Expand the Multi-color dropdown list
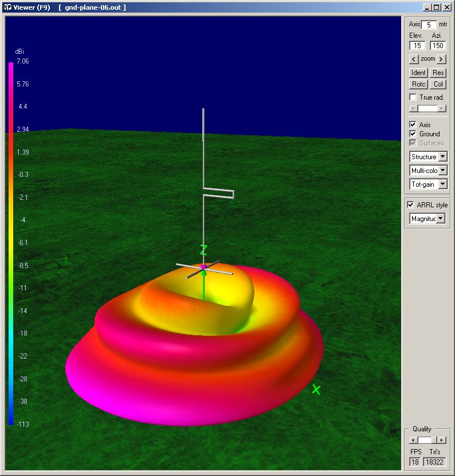The height and width of the screenshot is (476, 455). 442,171
